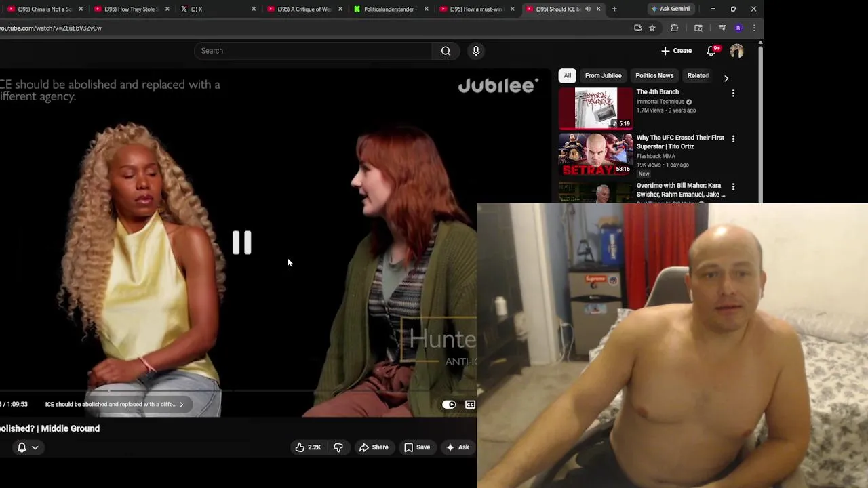Open options for Overtime with Bill Maher
This screenshot has height=488, width=868.
[x=733, y=186]
